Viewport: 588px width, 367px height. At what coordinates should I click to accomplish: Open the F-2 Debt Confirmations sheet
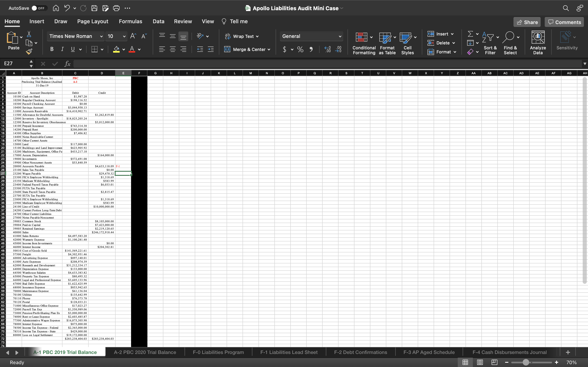[x=360, y=352]
